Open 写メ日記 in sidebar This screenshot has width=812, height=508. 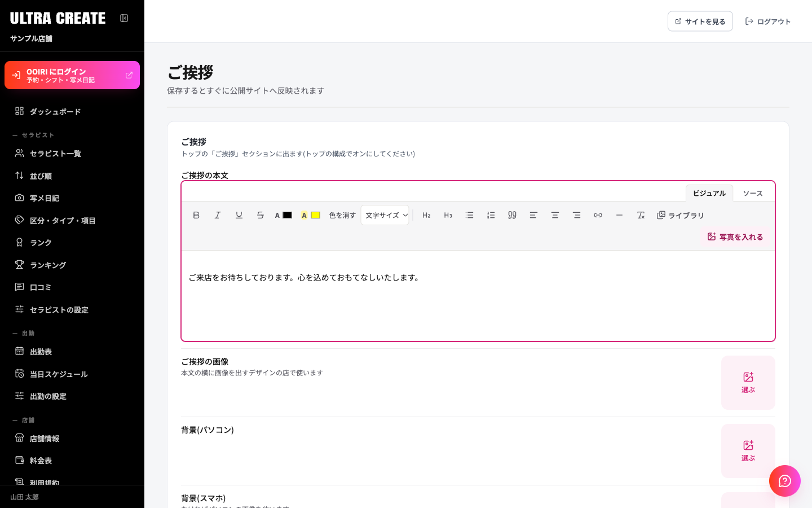tap(72, 198)
